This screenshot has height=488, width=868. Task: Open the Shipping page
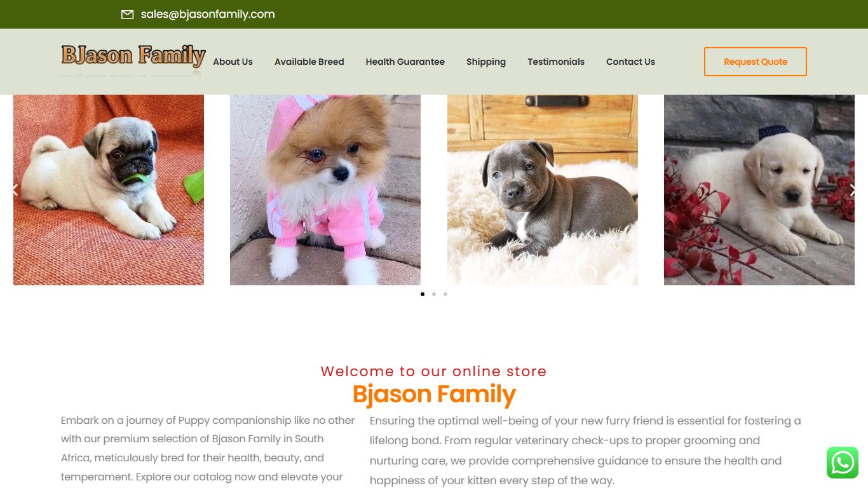(486, 62)
